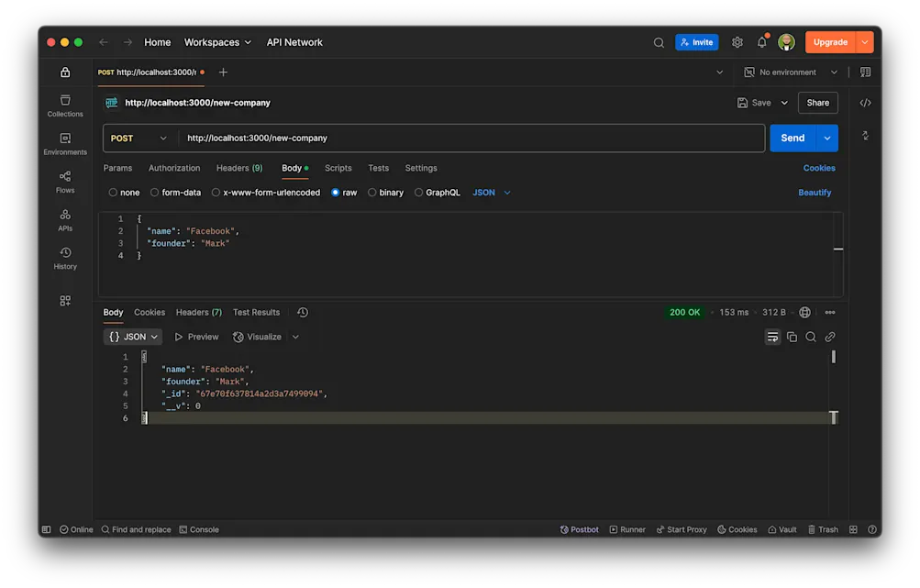
Task: Expand the Upgrade dropdown arrow
Action: [865, 42]
